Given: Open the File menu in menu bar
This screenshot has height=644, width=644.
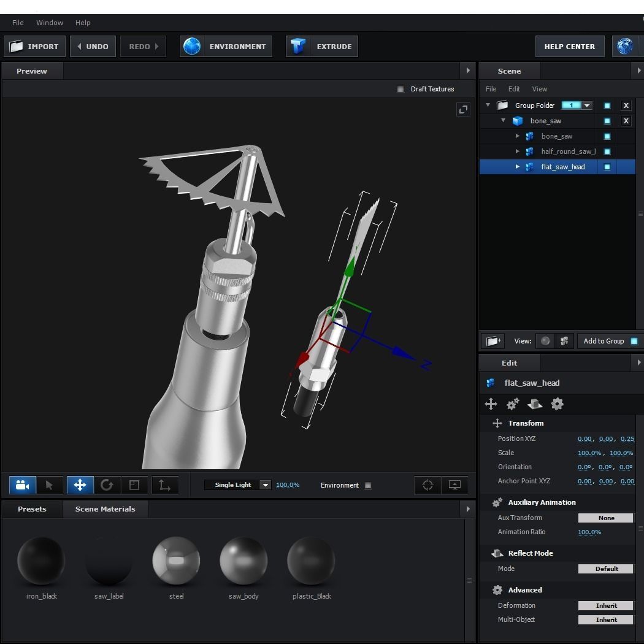Looking at the screenshot, I should 18,23.
